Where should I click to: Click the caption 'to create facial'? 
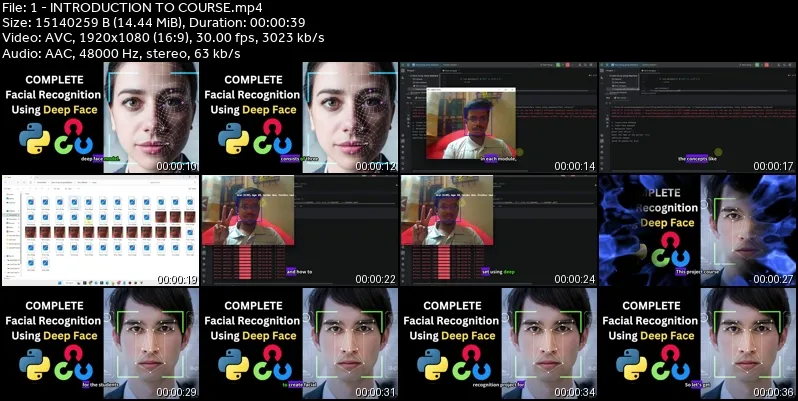[x=299, y=385]
